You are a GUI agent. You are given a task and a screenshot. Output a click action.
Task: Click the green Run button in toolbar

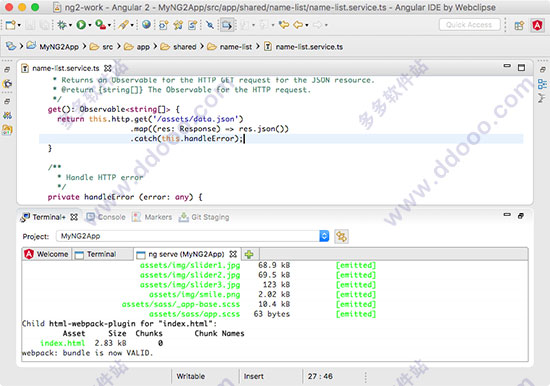(81, 25)
